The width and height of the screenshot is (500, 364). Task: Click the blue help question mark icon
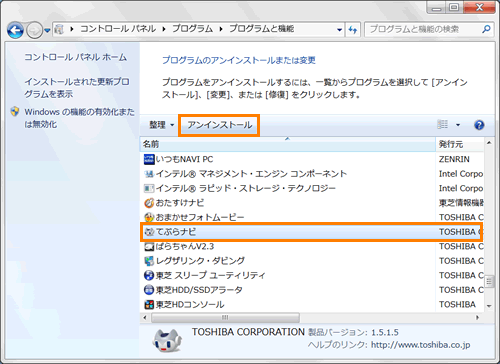[479, 125]
